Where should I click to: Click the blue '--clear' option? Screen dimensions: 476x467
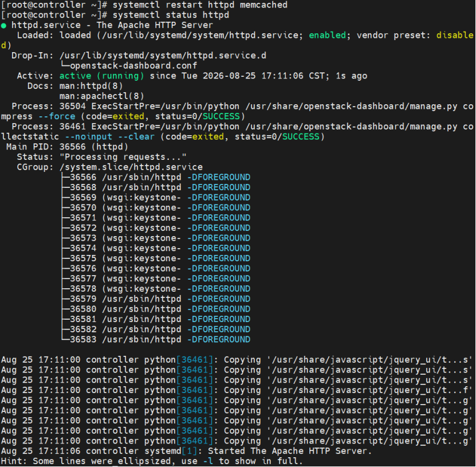(136, 136)
